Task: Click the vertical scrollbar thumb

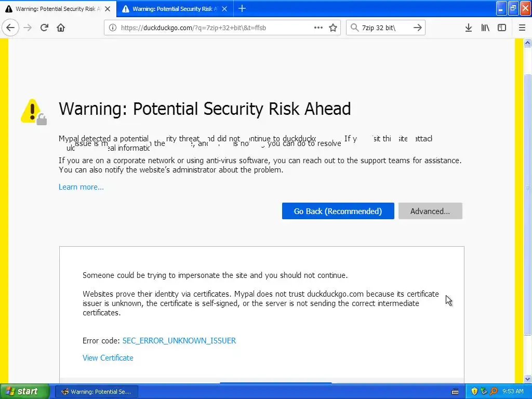Action: [x=528, y=204]
